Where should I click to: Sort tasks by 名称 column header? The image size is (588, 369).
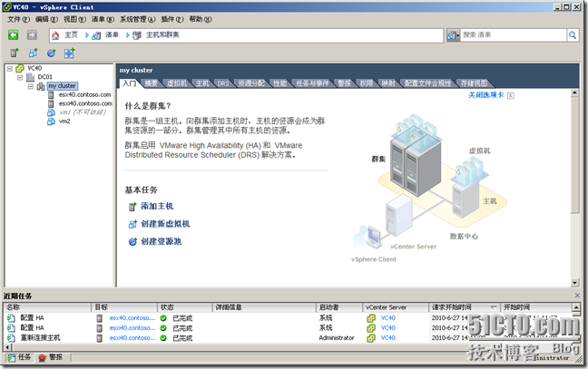tap(47, 307)
